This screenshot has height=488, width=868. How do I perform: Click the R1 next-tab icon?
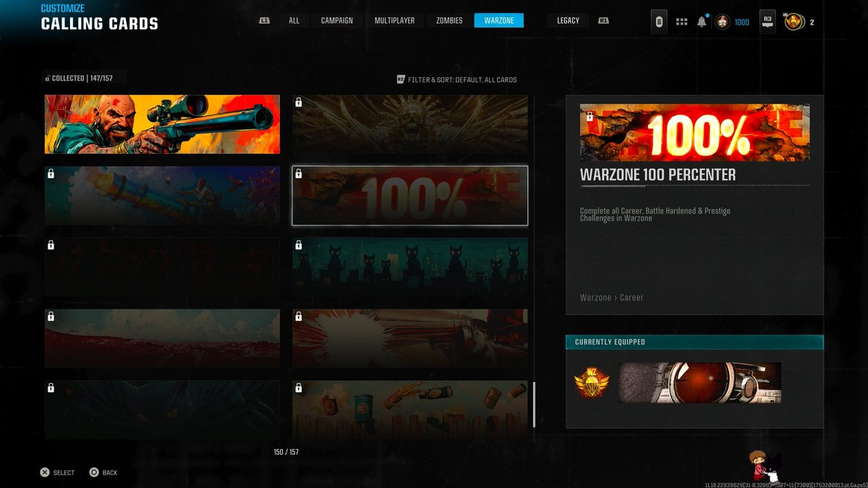[x=603, y=20]
